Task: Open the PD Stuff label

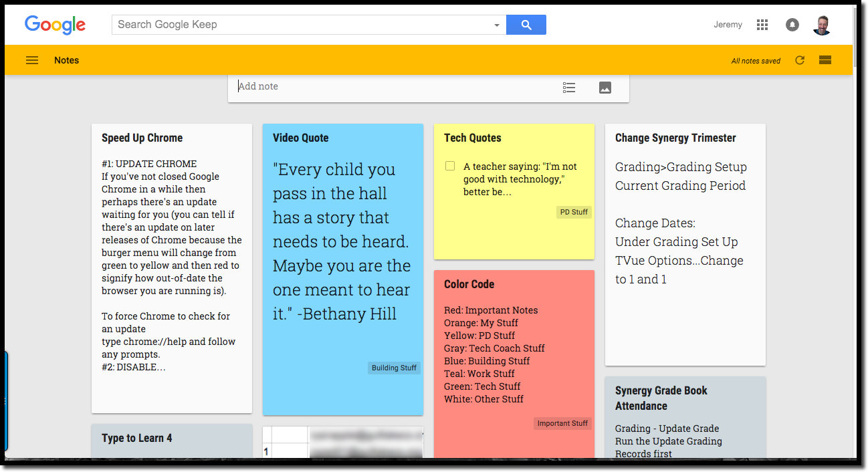Action: tap(574, 212)
